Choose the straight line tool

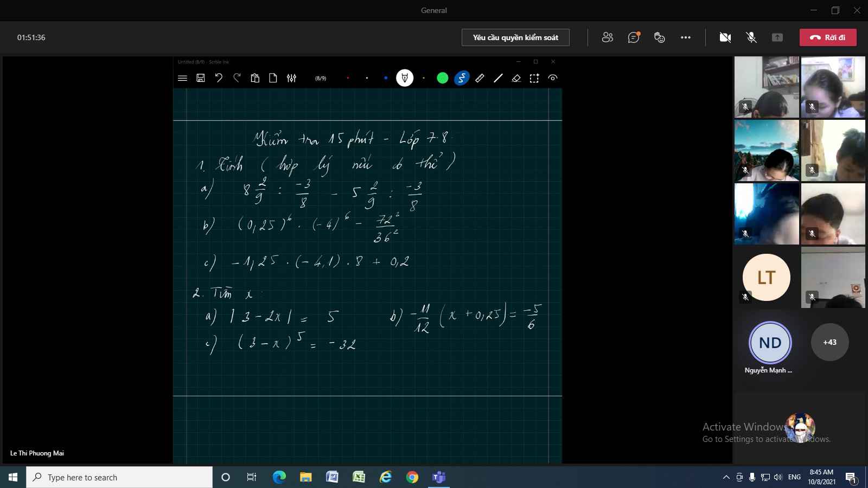(498, 78)
